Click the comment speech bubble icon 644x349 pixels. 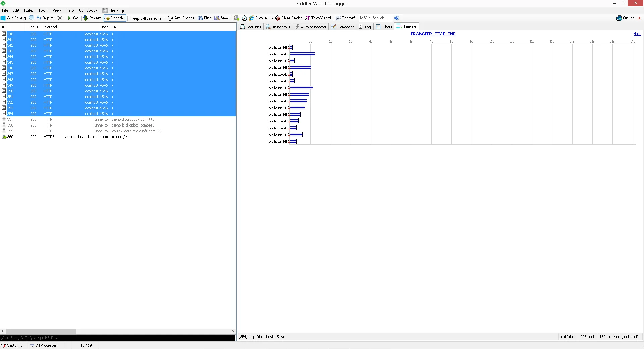32,18
